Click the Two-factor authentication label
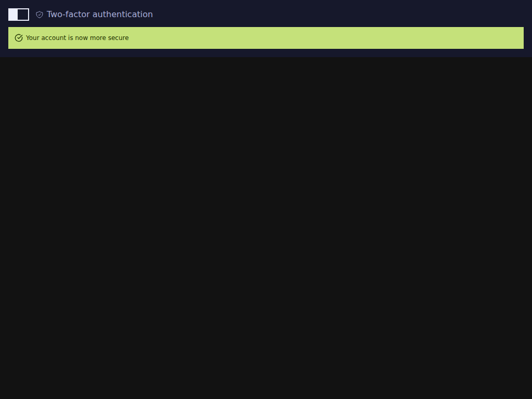 pos(100,14)
